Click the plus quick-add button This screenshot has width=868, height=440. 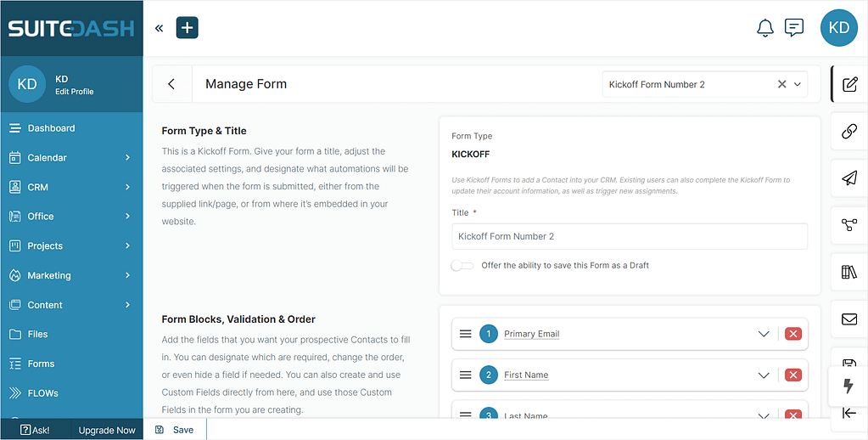point(188,28)
